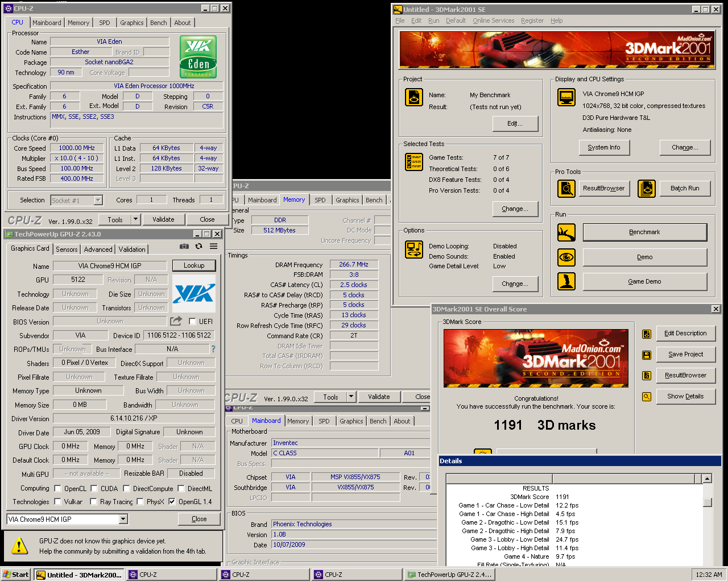Click the Bus Interface question mark icon
The width and height of the screenshot is (728, 582).
click(213, 349)
